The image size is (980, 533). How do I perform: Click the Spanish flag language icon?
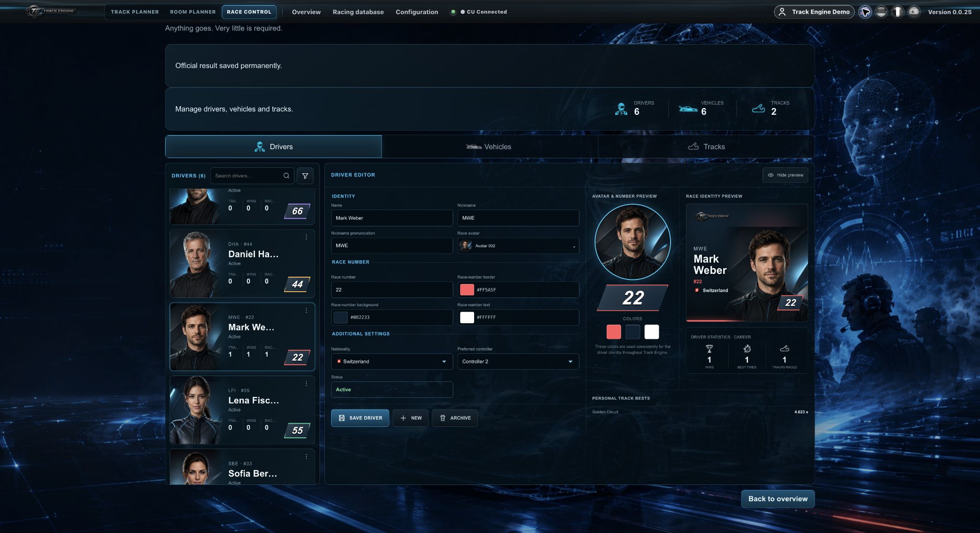[x=914, y=12]
